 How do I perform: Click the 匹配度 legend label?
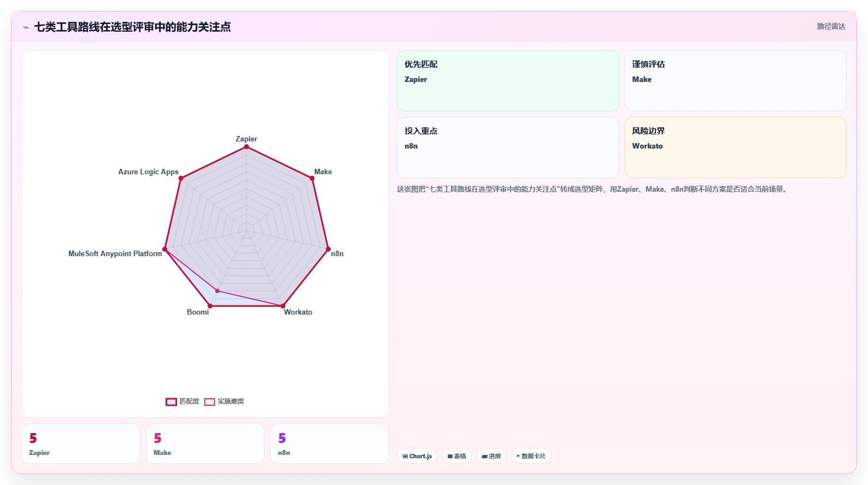189,401
